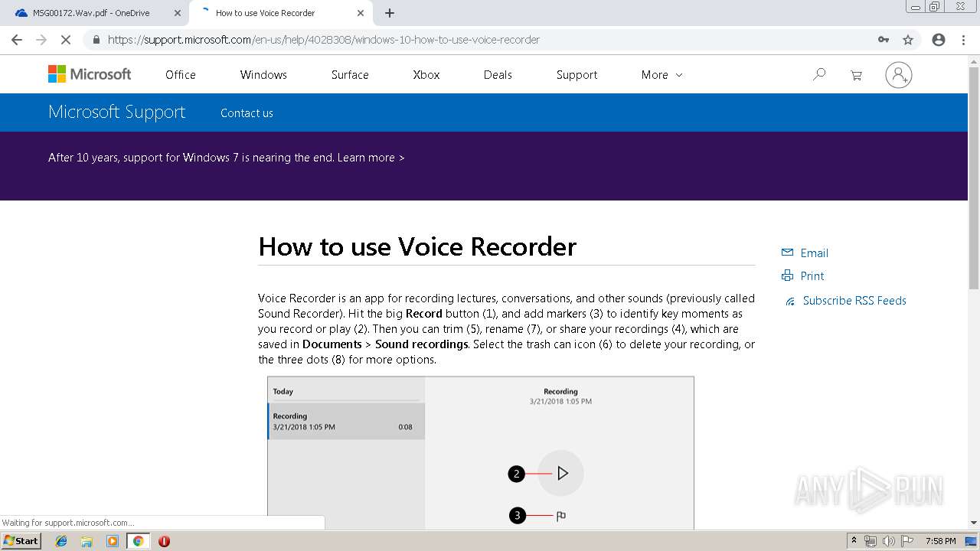Go to the Surface section

350,75
